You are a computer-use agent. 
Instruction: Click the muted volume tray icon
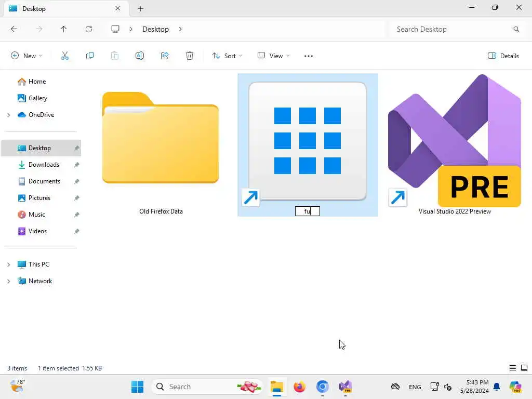tap(448, 387)
